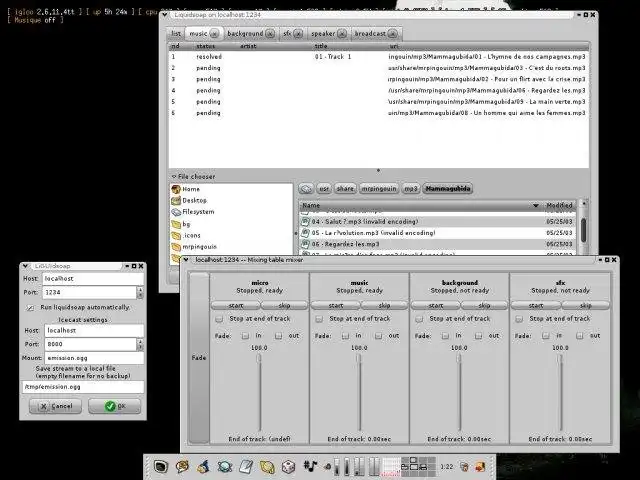640x480 pixels.
Task: Check Fade in for the background channel
Action: (445, 336)
